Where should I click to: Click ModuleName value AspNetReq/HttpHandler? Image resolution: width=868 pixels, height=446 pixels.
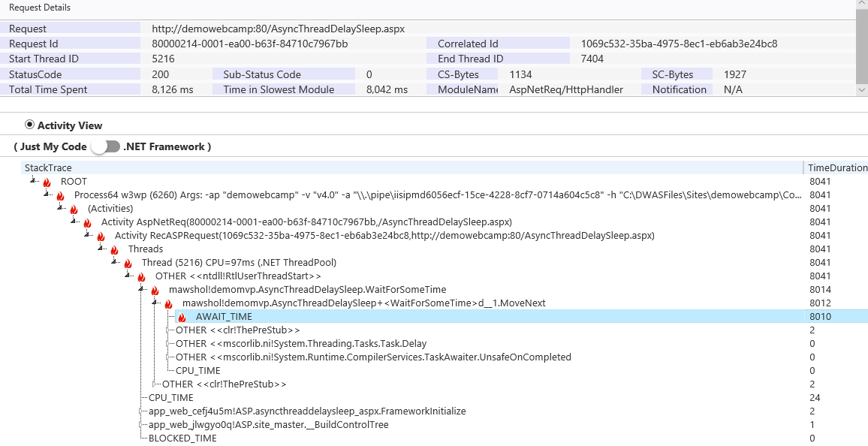click(x=566, y=89)
